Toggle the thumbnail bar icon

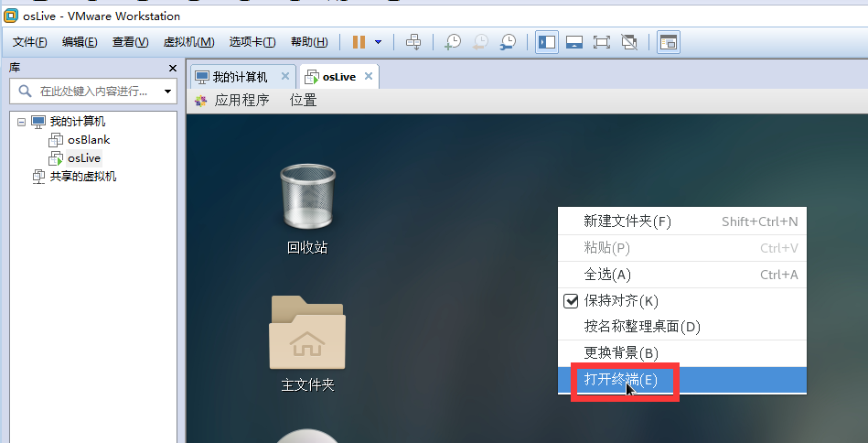(574, 42)
